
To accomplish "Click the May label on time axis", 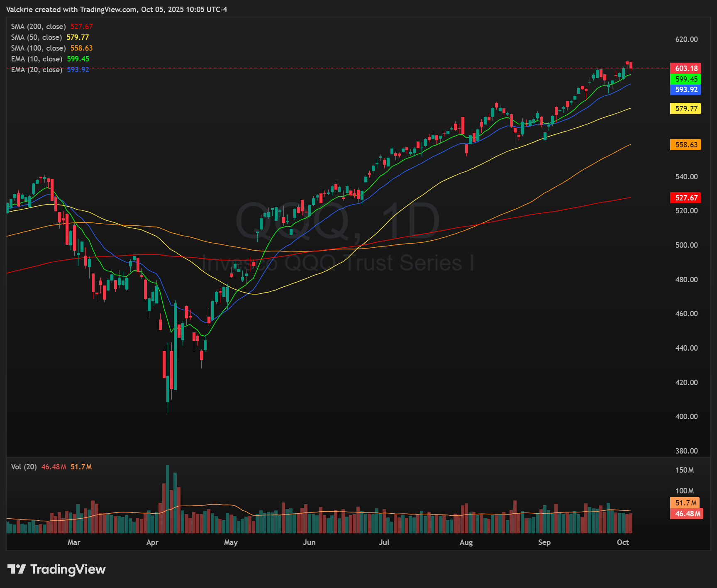I will [x=231, y=542].
